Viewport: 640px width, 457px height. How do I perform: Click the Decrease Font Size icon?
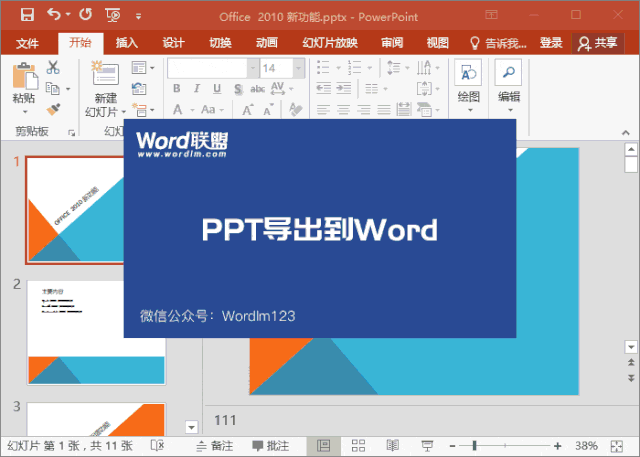(268, 110)
